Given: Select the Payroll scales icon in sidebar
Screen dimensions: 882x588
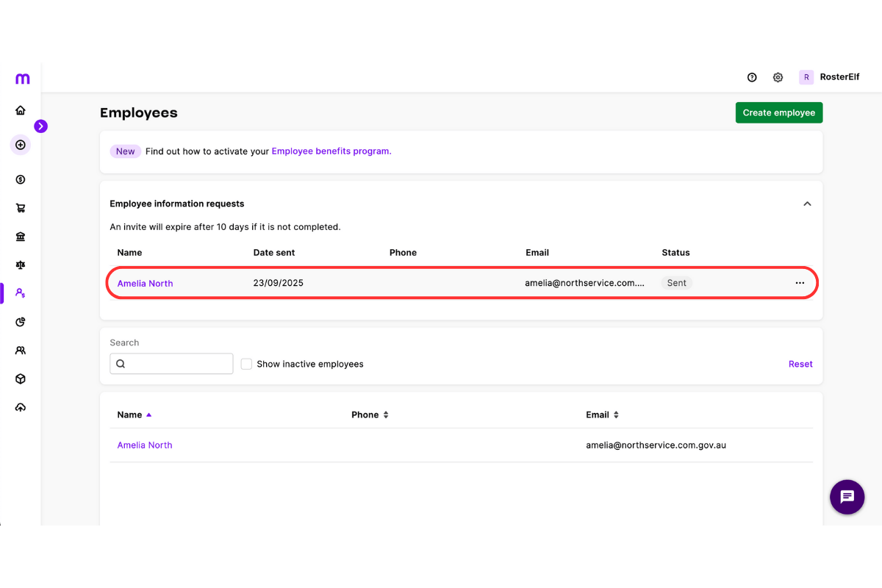Looking at the screenshot, I should (x=21, y=265).
